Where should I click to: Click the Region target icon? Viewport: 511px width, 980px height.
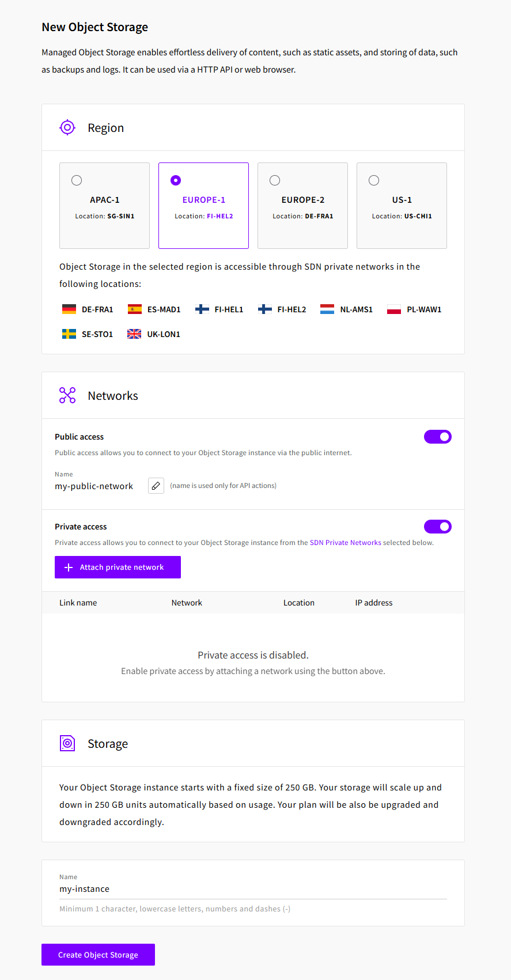(67, 127)
